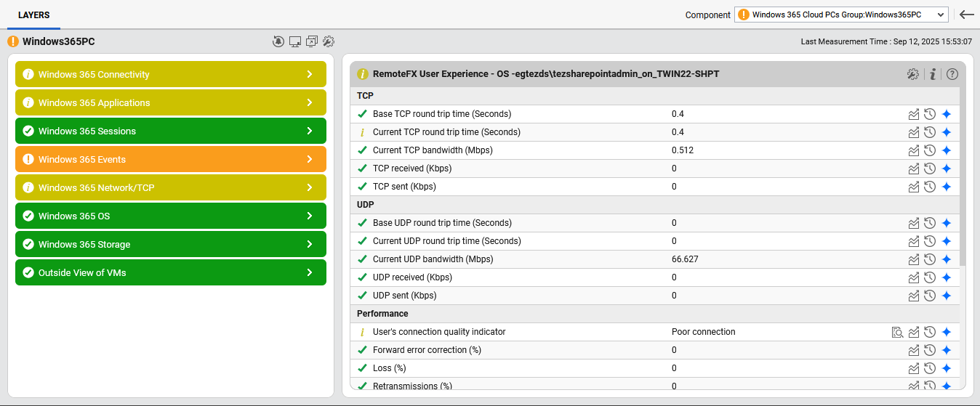Click the info 'i' icon in RemoteFX header

point(933,74)
